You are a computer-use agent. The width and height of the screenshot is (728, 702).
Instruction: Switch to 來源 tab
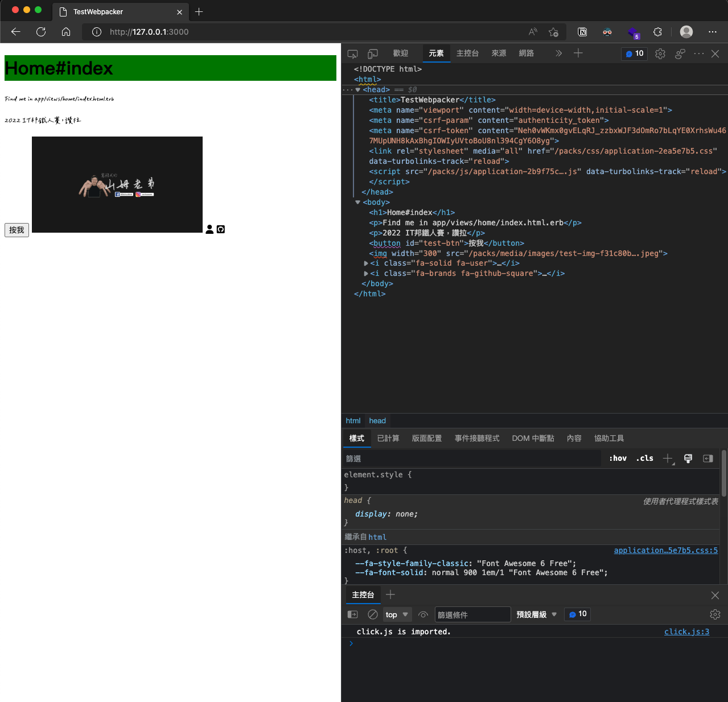coord(499,53)
